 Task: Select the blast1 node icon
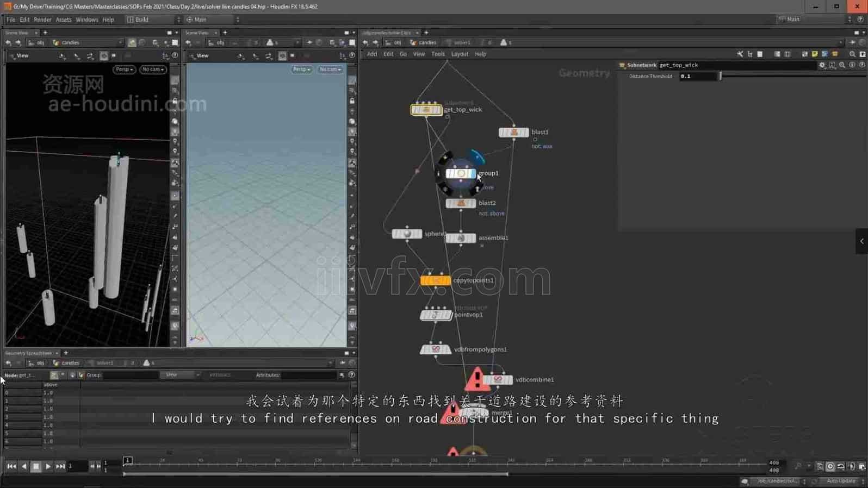(513, 132)
